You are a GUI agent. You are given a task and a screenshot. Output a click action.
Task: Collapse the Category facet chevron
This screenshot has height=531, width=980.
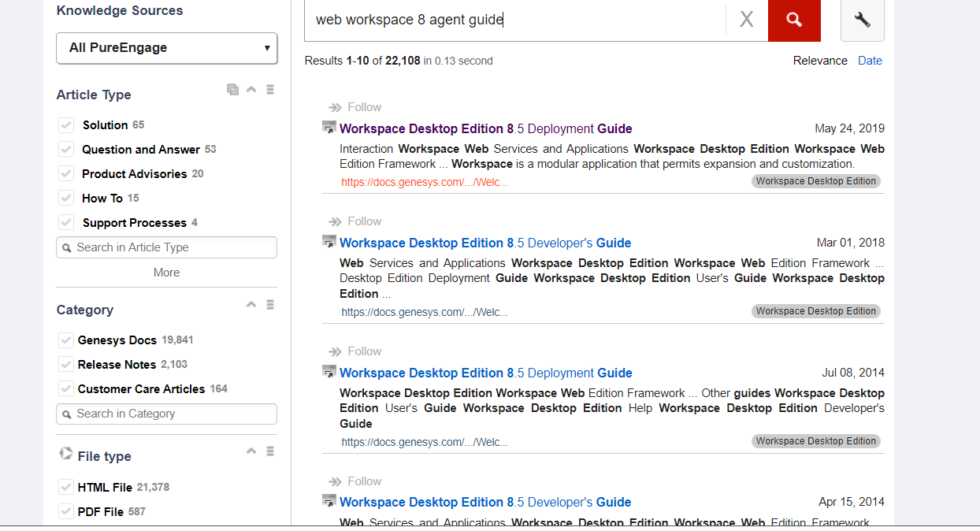pos(251,305)
